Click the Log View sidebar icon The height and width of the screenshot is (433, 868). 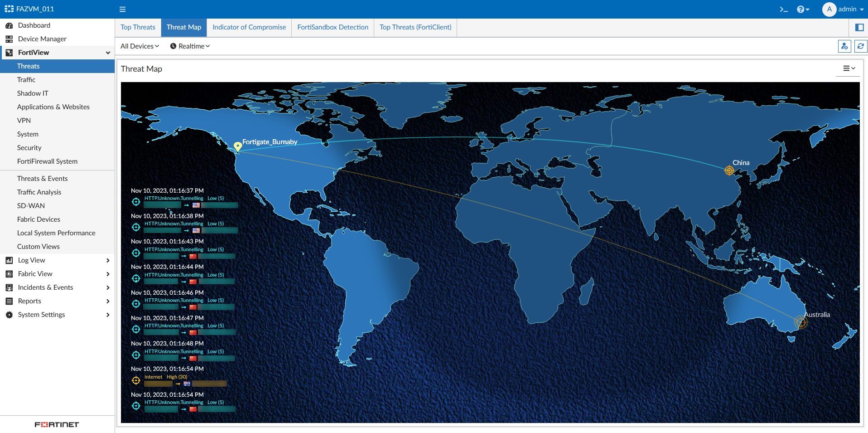click(9, 260)
